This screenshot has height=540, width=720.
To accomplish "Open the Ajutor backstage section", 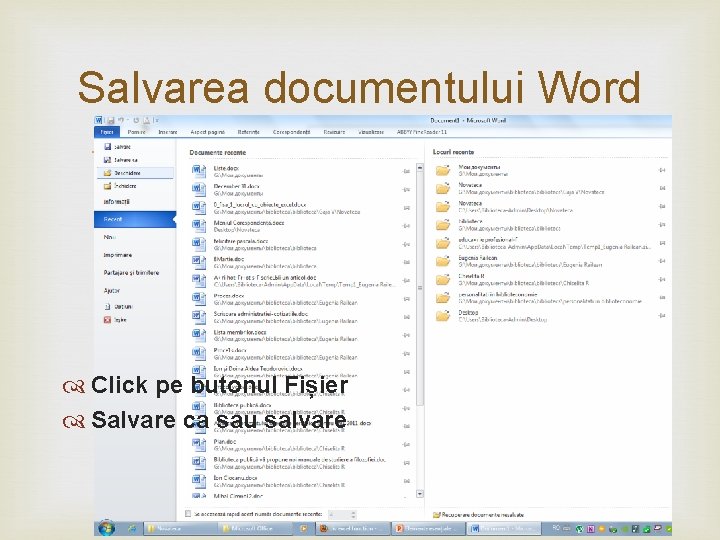I will pyautogui.click(x=112, y=290).
